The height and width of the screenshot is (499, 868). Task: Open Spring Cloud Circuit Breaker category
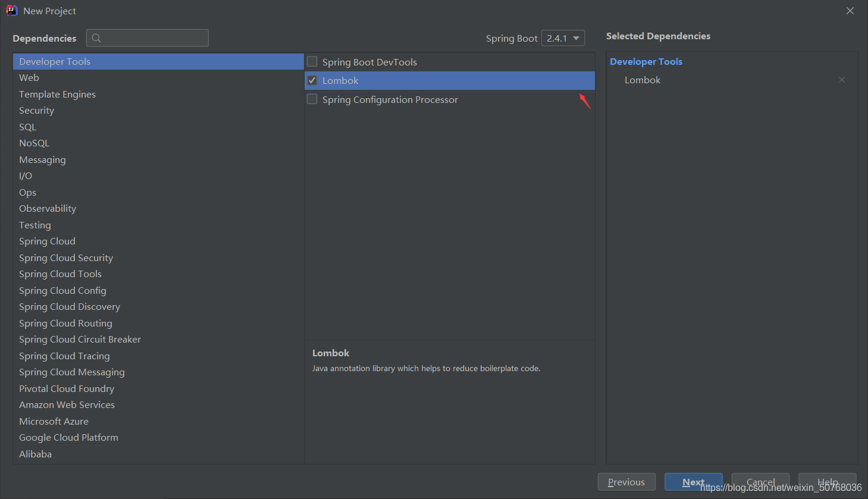tap(158, 340)
